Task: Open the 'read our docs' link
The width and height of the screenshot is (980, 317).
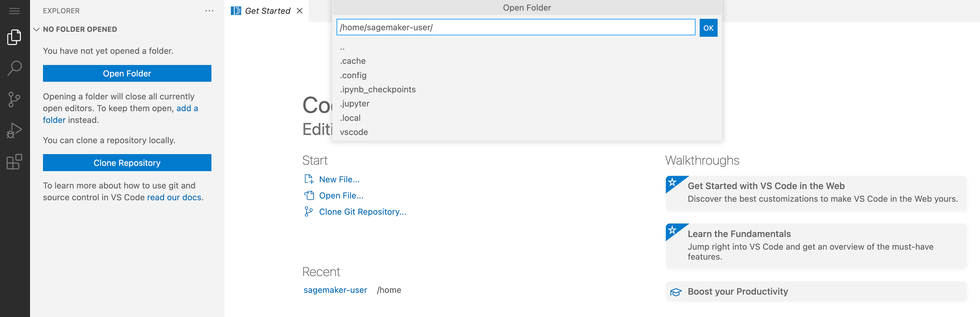Action: [x=174, y=197]
